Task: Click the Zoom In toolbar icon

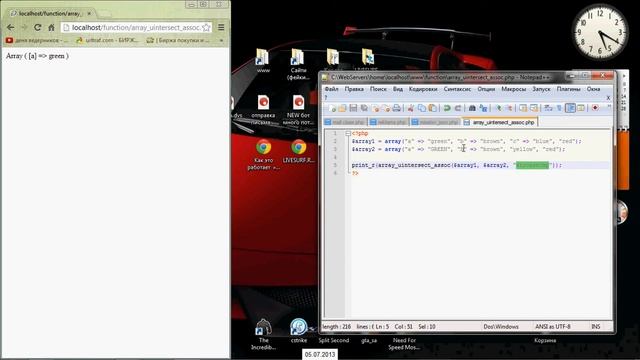Action: (498, 108)
